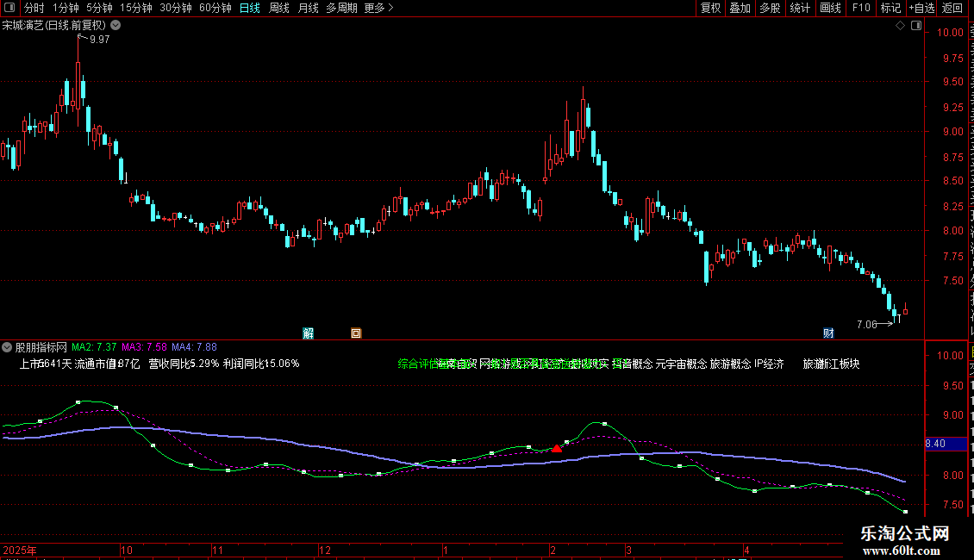Select the 60分钟 period tab

(215, 8)
